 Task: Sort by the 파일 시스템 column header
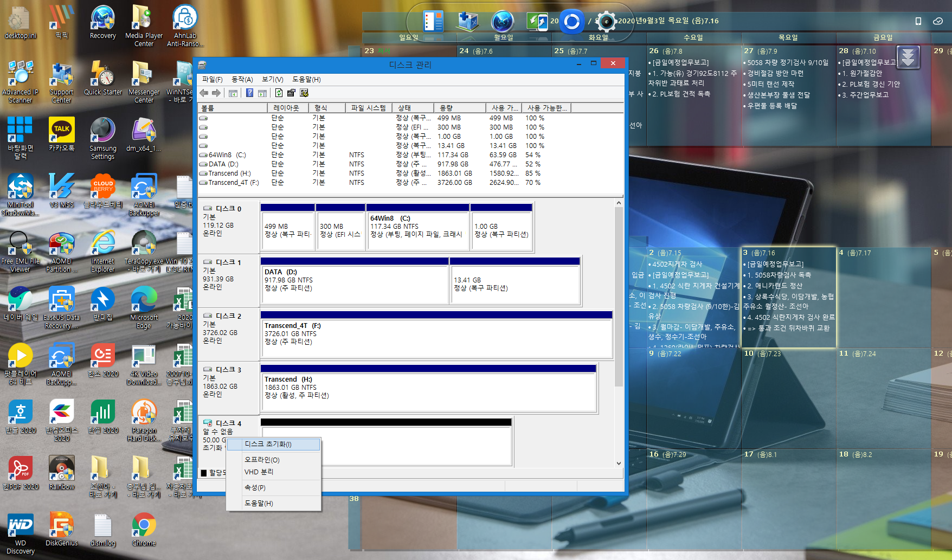tap(369, 108)
